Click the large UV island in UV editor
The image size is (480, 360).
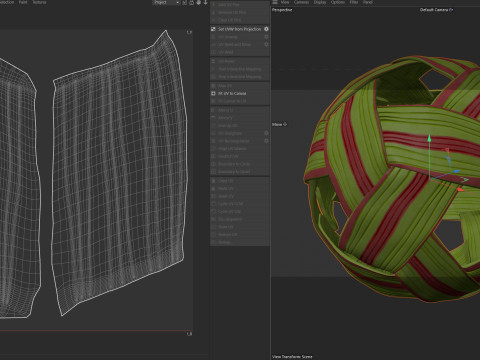(120, 173)
